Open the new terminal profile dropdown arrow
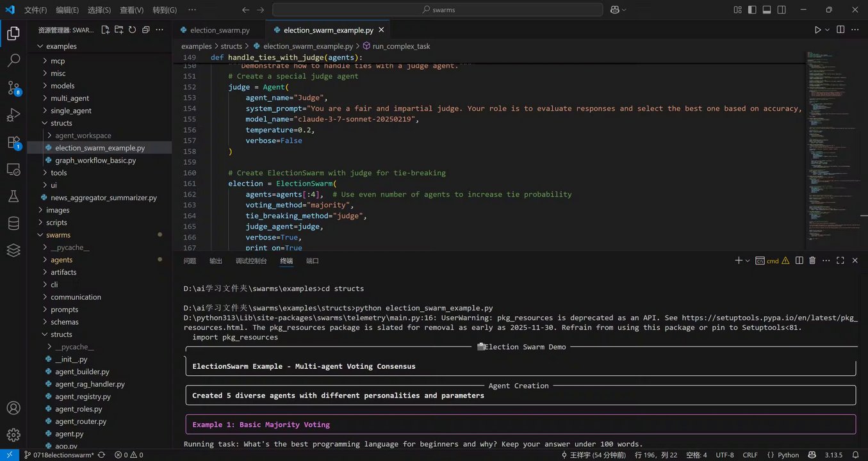This screenshot has width=868, height=461. 748,261
